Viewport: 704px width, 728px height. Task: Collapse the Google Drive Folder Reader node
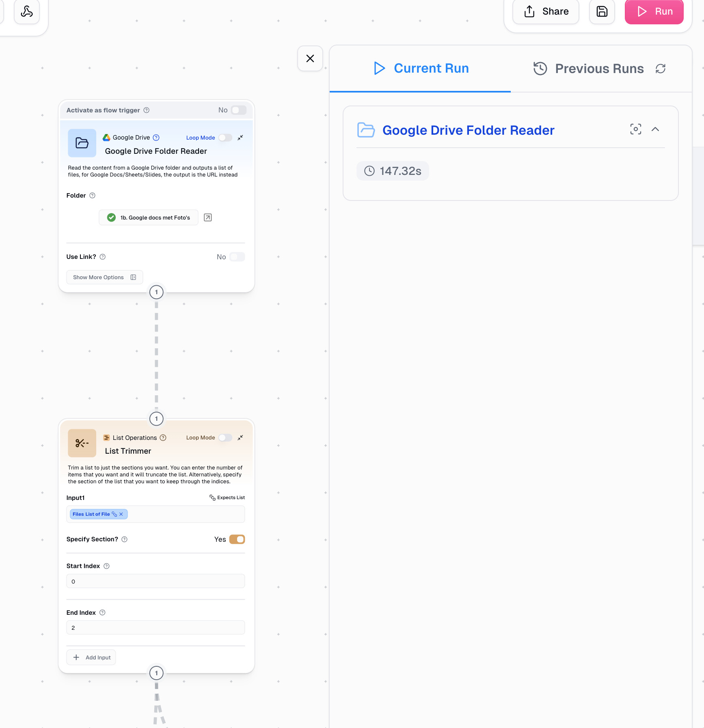tap(240, 138)
